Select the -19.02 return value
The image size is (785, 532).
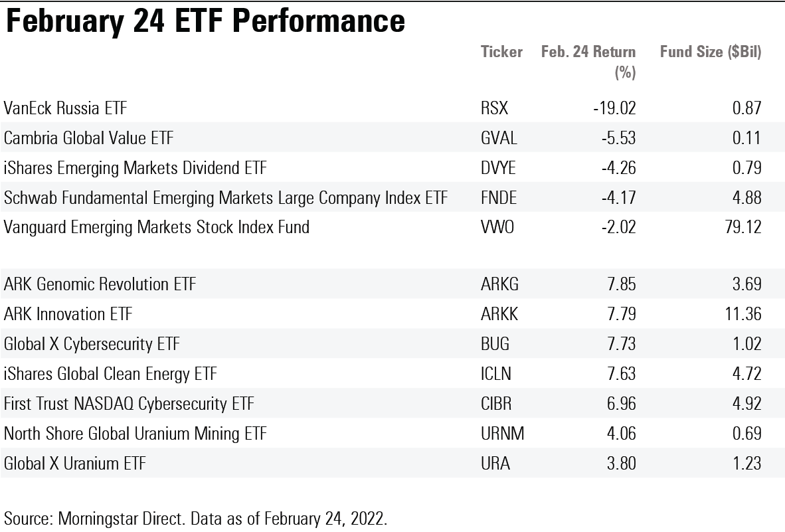(614, 108)
